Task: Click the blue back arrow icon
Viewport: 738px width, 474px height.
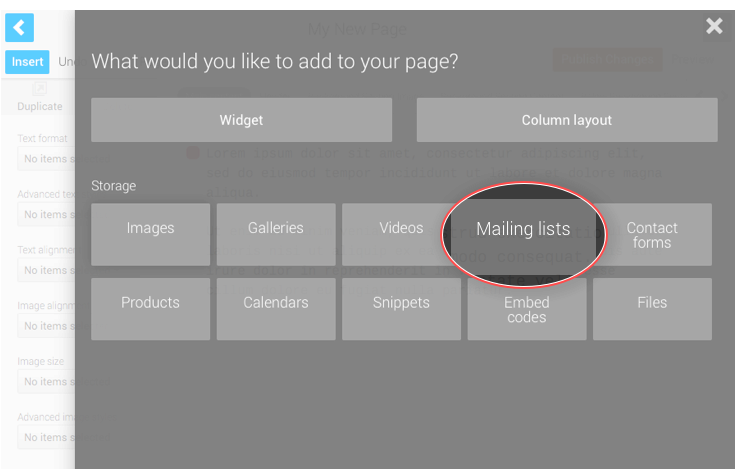Action: [19, 28]
